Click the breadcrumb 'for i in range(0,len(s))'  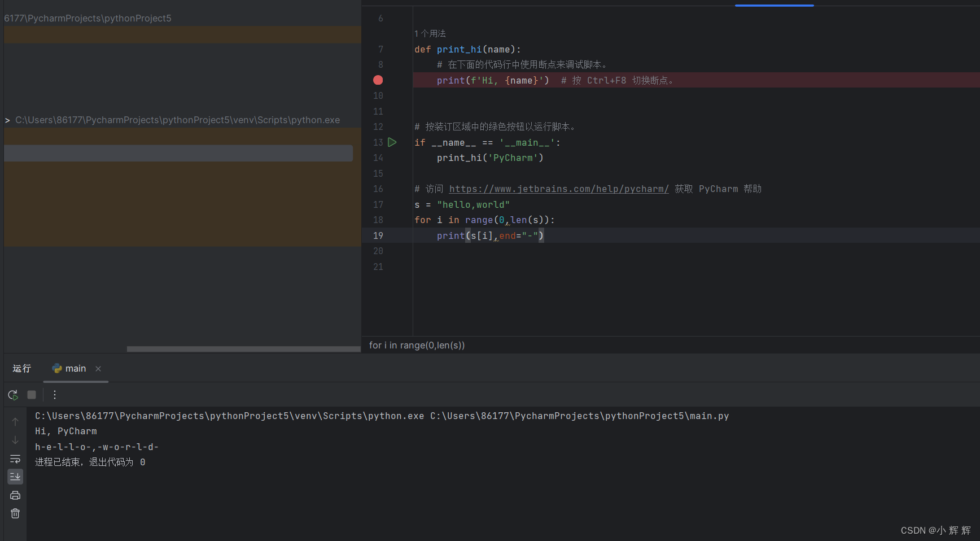[417, 345]
